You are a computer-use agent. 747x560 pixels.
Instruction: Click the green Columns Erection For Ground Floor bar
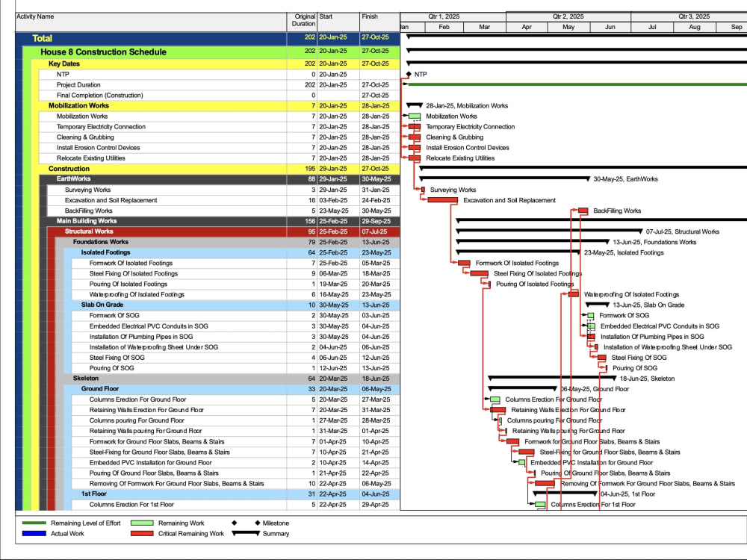pos(495,399)
